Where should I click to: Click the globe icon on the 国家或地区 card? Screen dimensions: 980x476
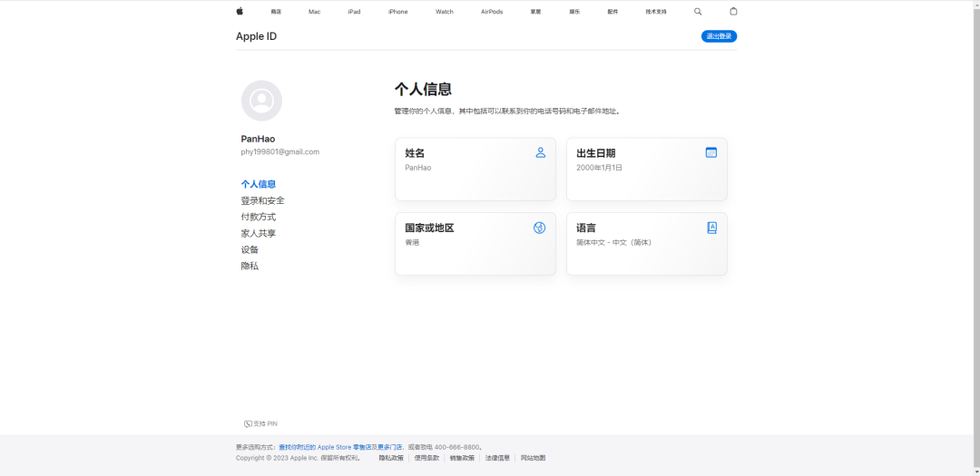click(539, 228)
